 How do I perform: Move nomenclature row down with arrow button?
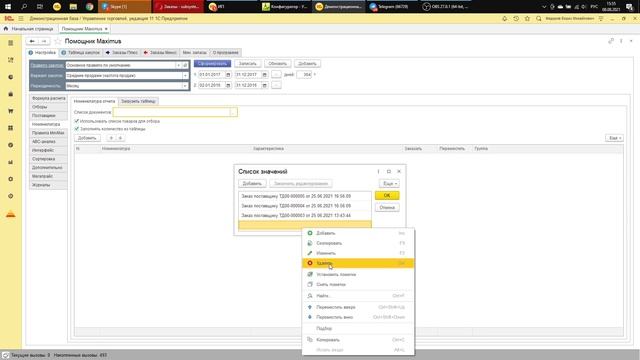pos(120,138)
